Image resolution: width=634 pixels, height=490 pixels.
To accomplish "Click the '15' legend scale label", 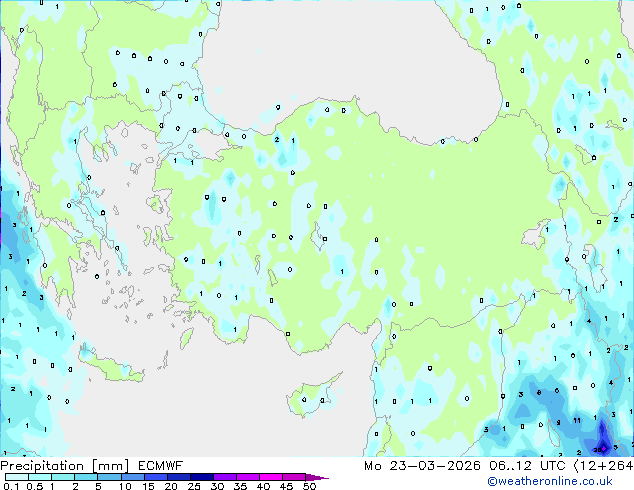I will point(148,486).
